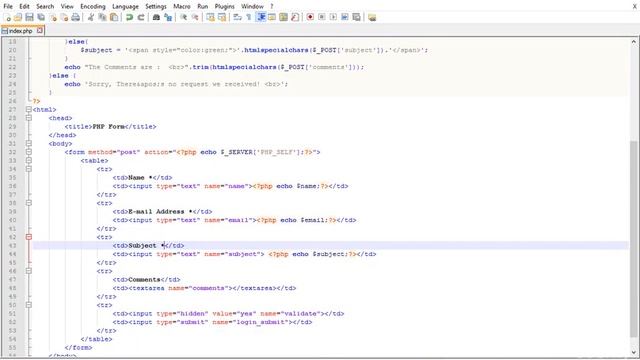Image resolution: width=640 pixels, height=360 pixels.
Task: Open the Encoding menu
Action: pyautogui.click(x=93, y=6)
